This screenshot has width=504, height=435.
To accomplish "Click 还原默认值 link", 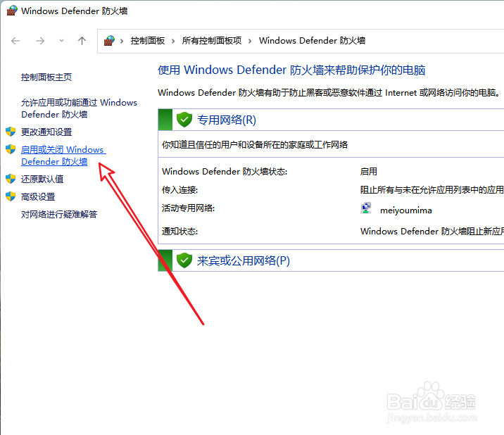I will pyautogui.click(x=42, y=179).
